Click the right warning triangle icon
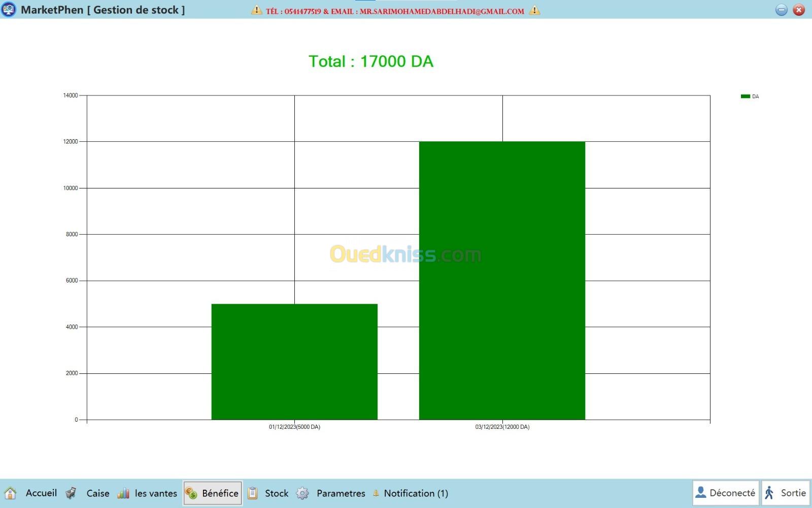Viewport: 812px width, 508px height. 534,10
